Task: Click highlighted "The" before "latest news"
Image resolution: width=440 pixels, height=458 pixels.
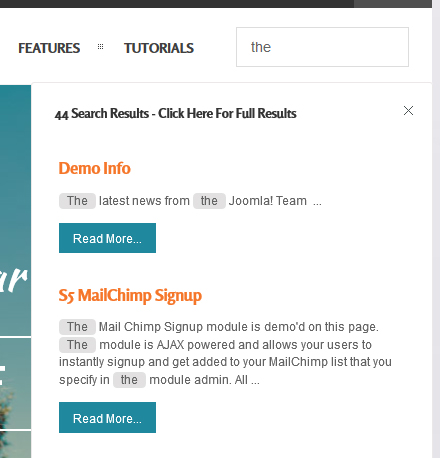Action: [x=77, y=201]
